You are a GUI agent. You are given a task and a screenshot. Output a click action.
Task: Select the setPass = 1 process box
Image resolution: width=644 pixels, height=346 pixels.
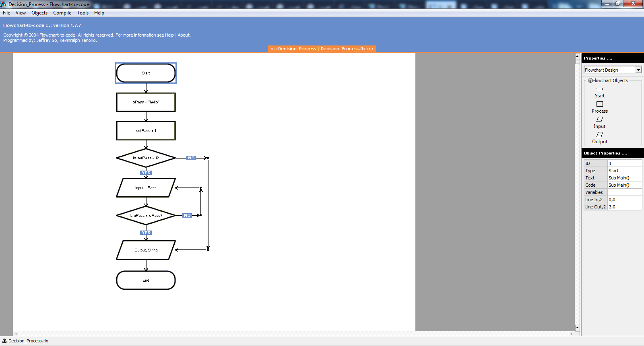(x=146, y=131)
